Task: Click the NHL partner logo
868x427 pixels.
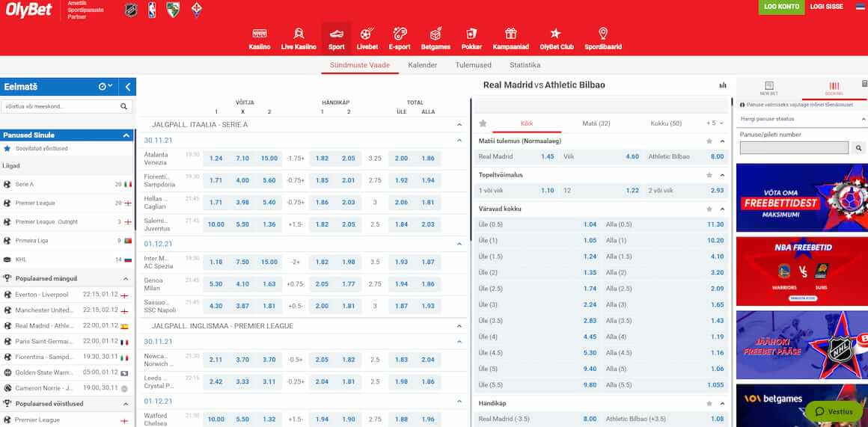Action: [131, 10]
